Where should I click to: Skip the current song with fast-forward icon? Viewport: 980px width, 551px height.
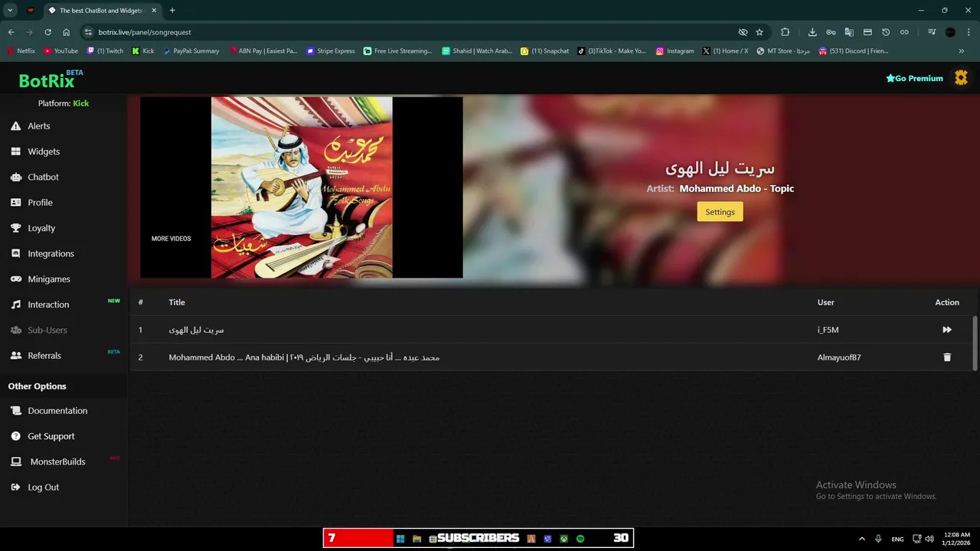(947, 330)
